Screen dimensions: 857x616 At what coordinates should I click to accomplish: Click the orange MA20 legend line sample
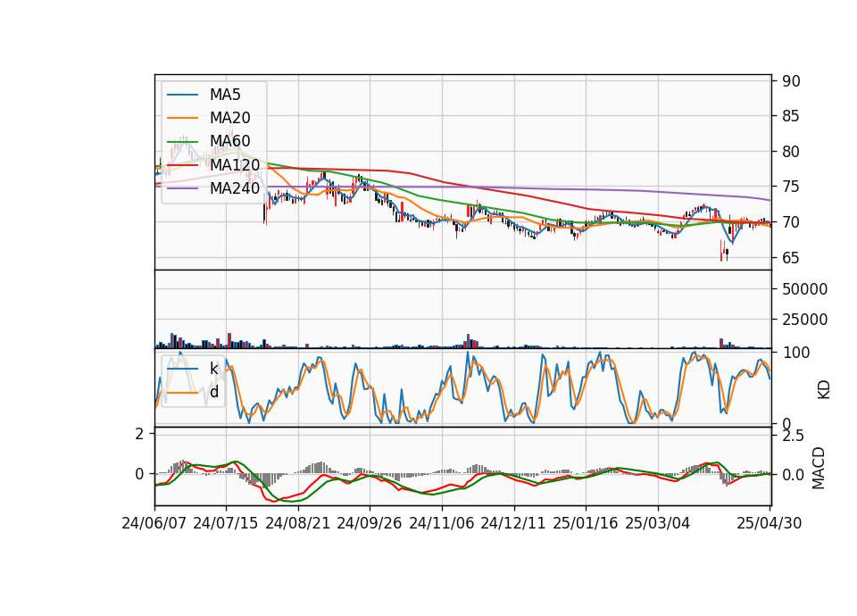click(182, 118)
